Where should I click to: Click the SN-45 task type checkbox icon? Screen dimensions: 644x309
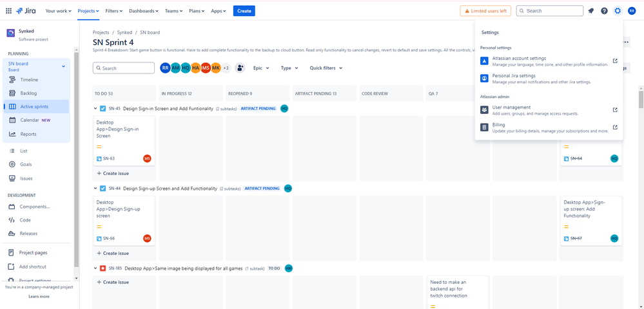point(102,109)
